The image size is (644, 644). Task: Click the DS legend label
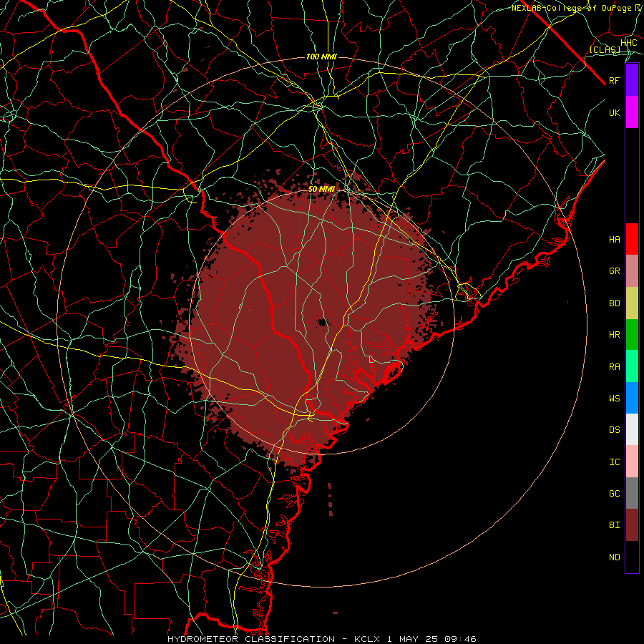pos(614,430)
